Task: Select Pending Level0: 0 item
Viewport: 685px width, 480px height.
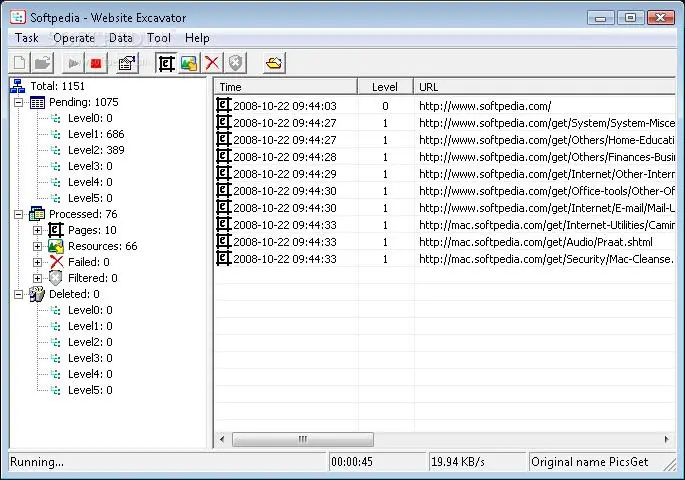Action: [x=90, y=118]
